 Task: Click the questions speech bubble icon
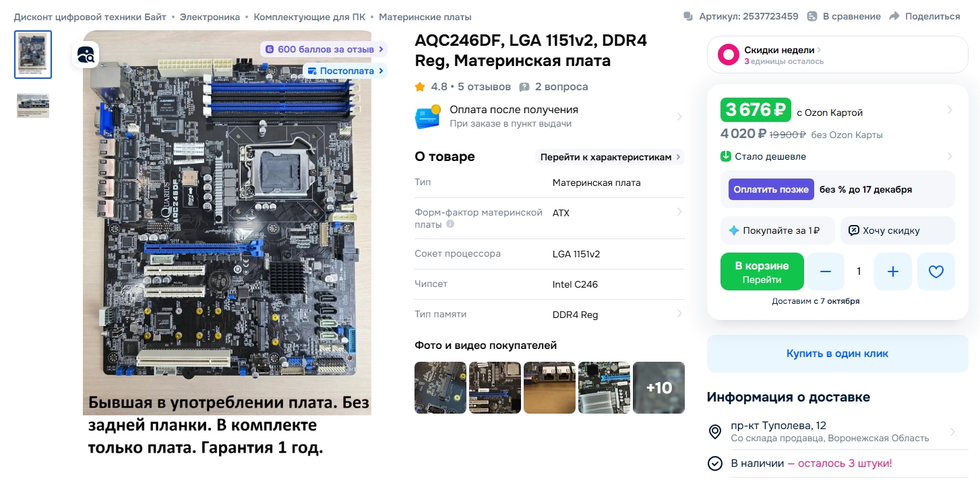point(524,87)
